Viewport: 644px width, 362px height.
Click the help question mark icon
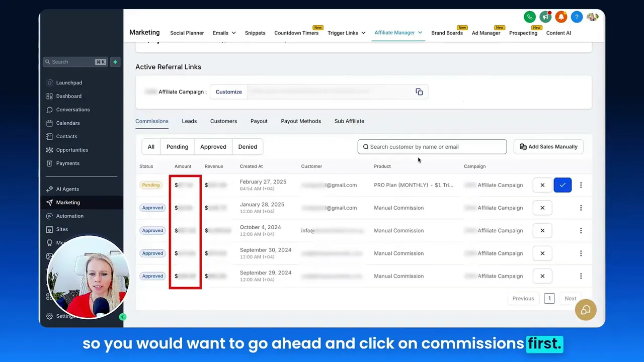(577, 17)
